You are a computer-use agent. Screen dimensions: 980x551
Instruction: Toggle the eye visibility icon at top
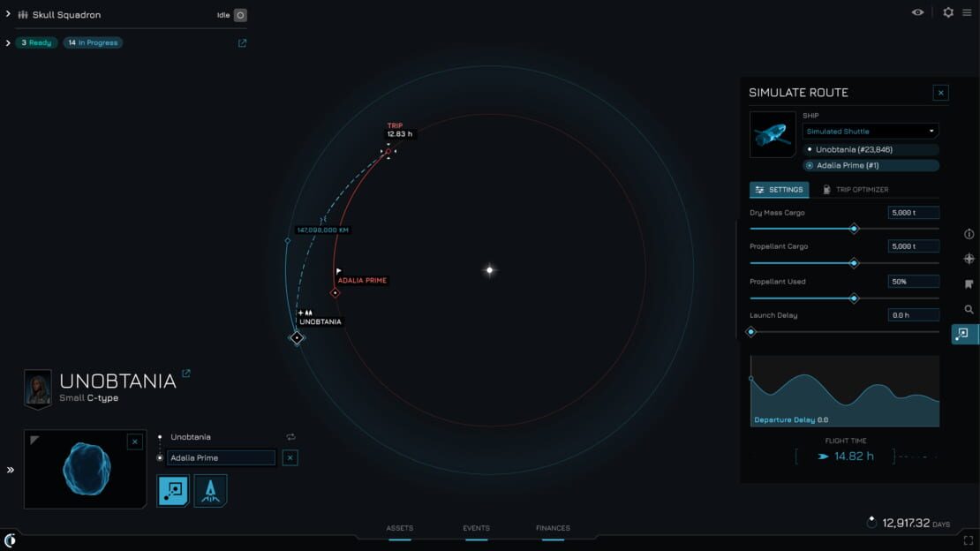[x=917, y=12]
